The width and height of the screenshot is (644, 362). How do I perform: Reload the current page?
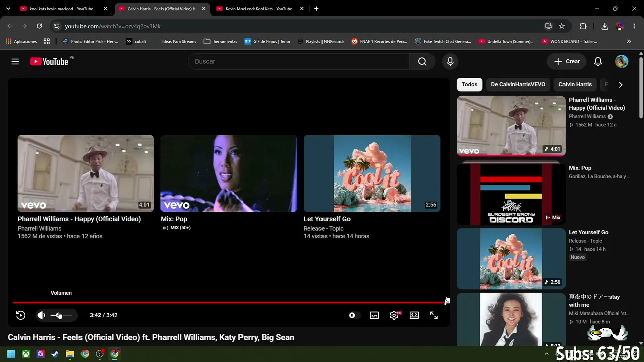pos(39,26)
